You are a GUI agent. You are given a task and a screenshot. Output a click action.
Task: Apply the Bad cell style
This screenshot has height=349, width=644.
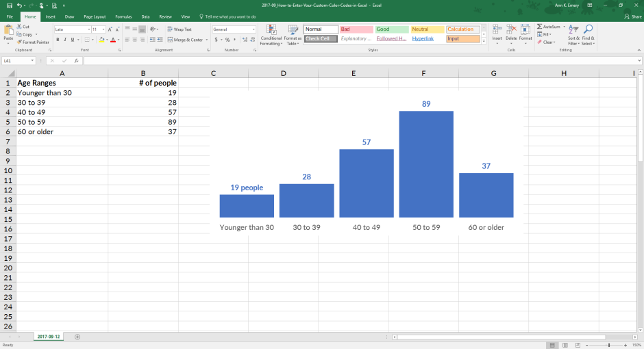pos(356,29)
